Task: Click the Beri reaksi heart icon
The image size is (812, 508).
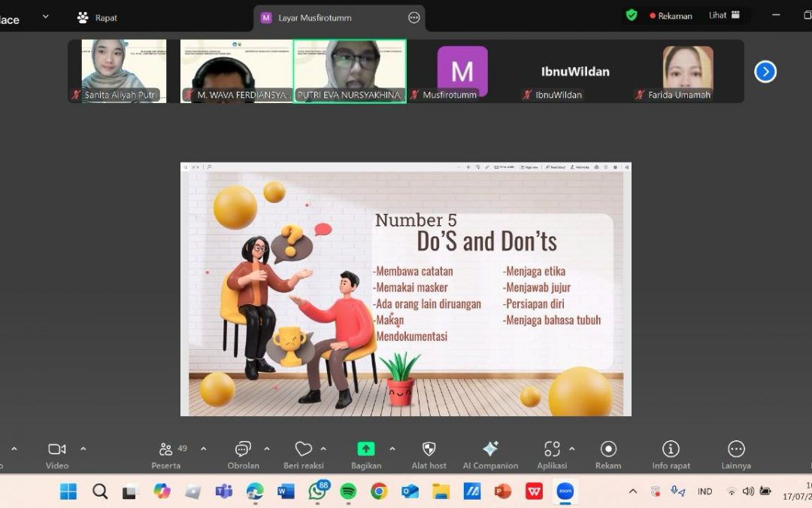Action: tap(303, 450)
